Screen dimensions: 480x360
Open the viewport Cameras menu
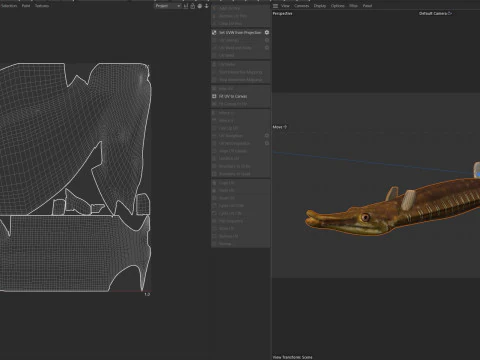click(x=302, y=6)
